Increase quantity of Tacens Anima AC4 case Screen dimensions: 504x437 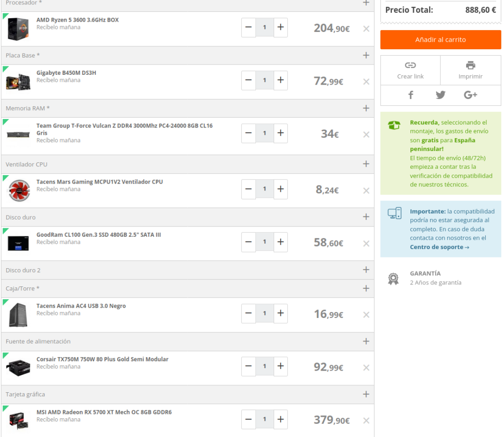(281, 313)
